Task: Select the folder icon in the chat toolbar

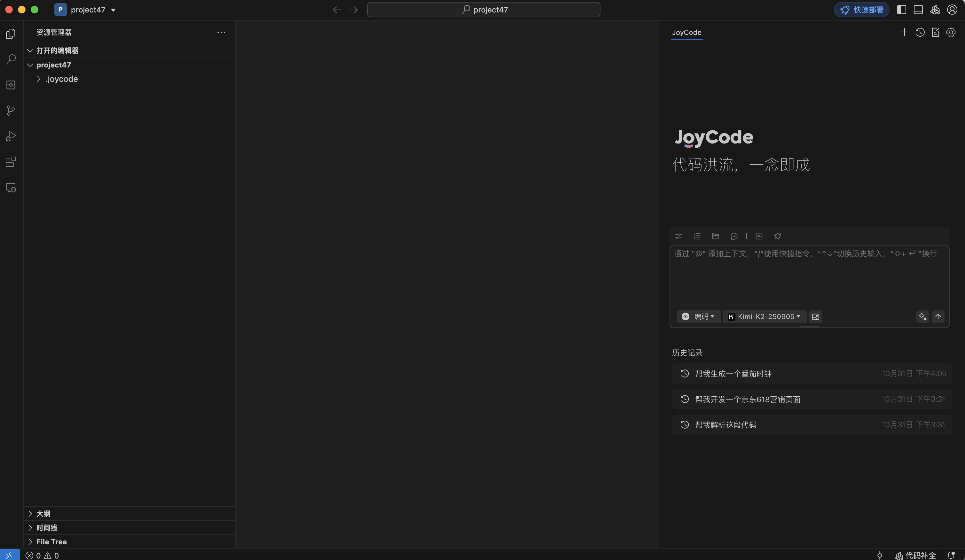Action: [x=715, y=236]
